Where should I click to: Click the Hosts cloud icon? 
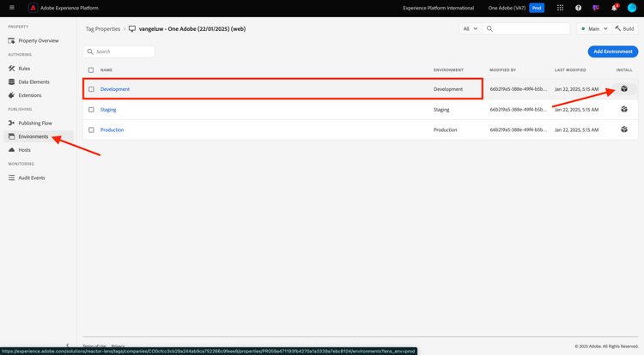(11, 150)
